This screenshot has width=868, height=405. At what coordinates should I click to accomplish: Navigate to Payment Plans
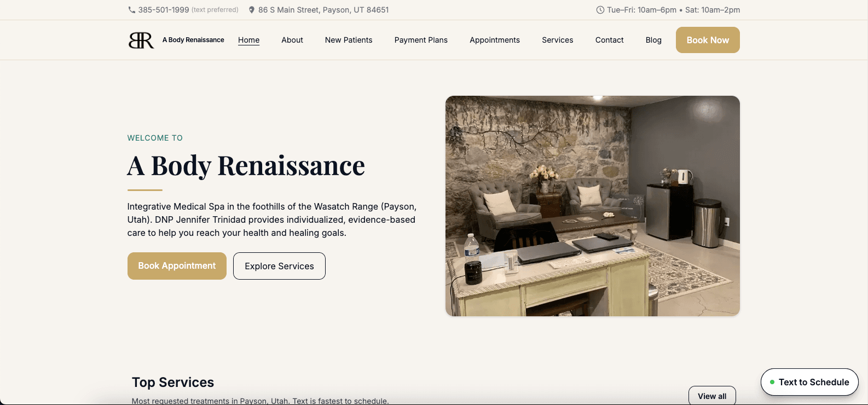(x=421, y=40)
